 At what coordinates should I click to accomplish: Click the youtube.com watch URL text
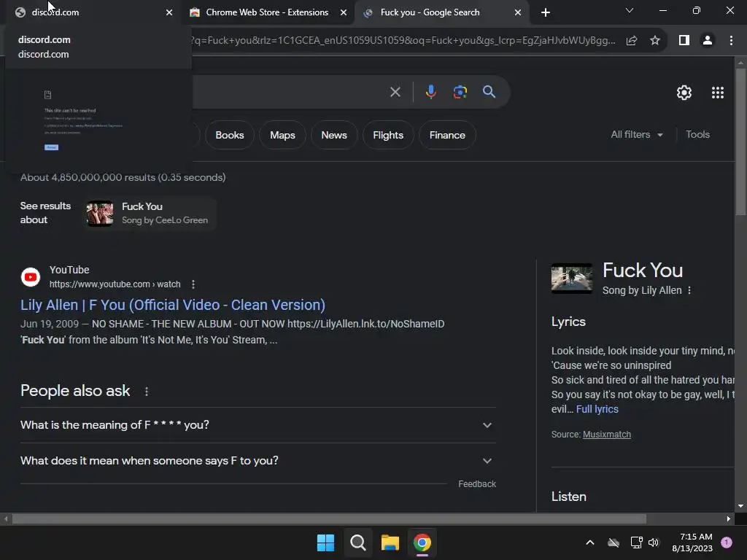(x=115, y=284)
